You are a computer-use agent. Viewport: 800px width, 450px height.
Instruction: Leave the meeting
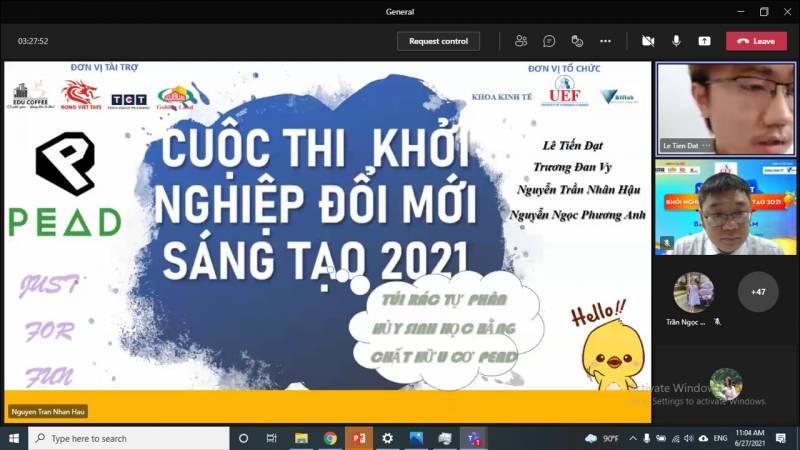pos(756,41)
